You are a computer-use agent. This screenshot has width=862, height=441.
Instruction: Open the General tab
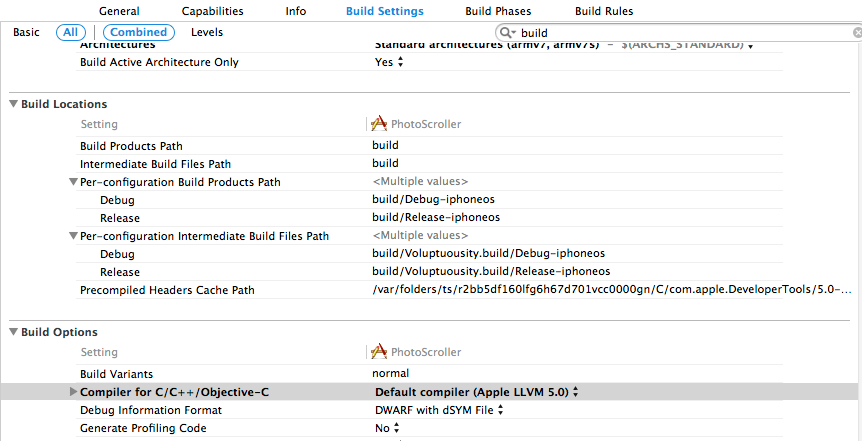[119, 11]
